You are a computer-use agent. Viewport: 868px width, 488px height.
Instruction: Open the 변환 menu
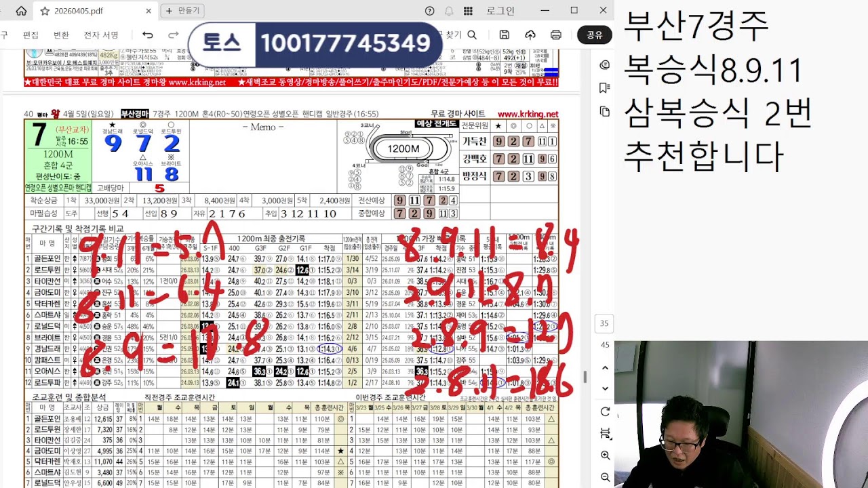click(61, 35)
